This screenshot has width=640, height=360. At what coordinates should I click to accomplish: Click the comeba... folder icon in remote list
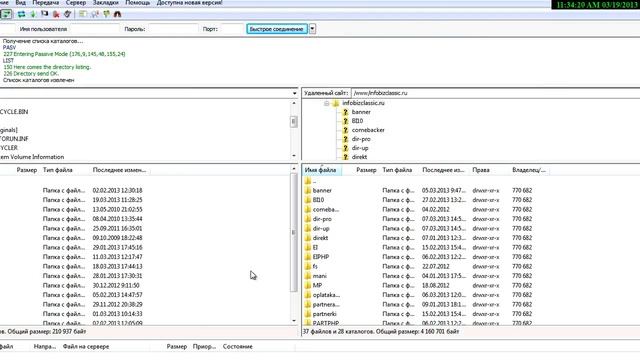point(308,209)
